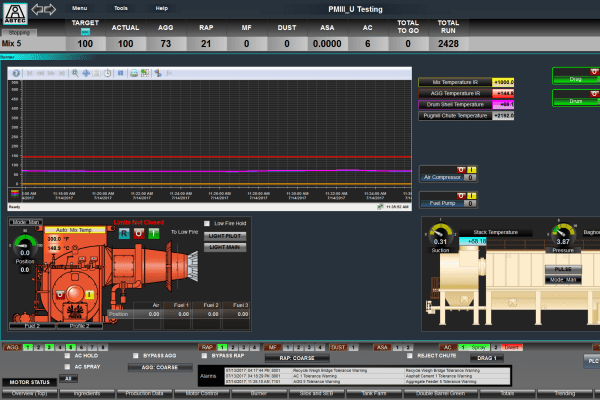
Task: Click the burner red O stop button beside R
Action: [x=139, y=233]
